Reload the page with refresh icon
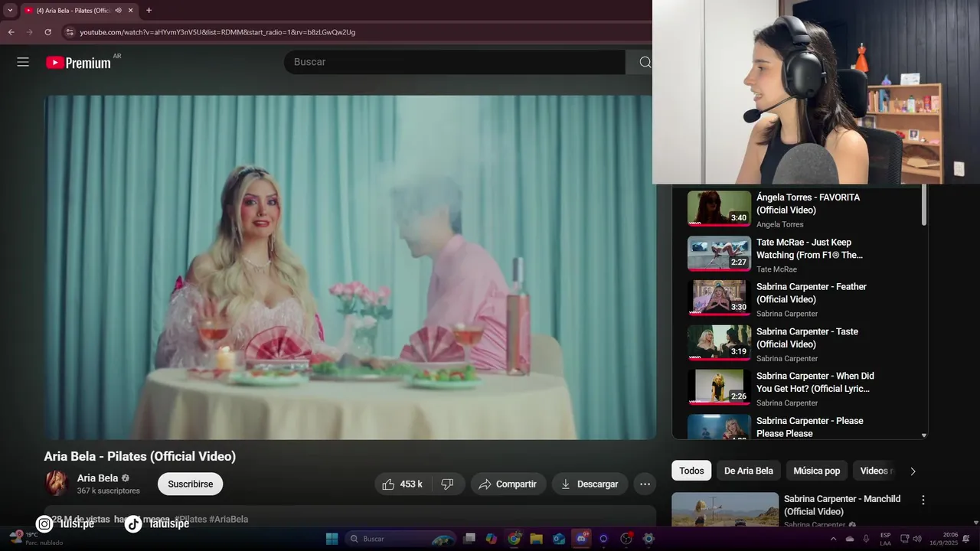The height and width of the screenshot is (551, 980). click(47, 32)
